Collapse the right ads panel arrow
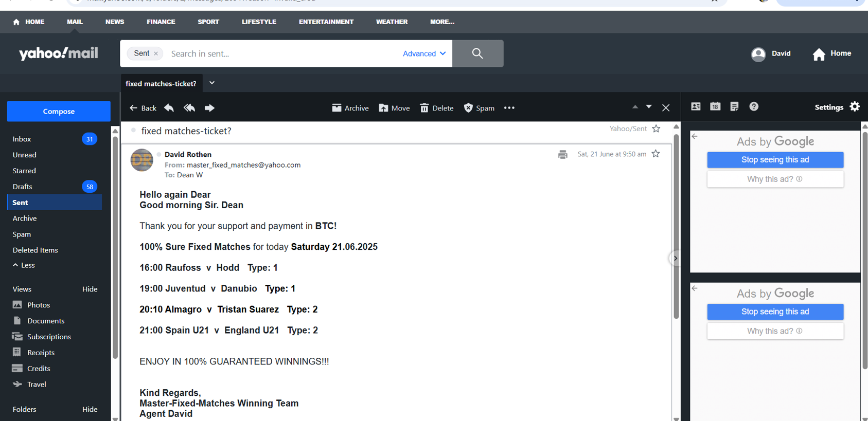 point(675,258)
